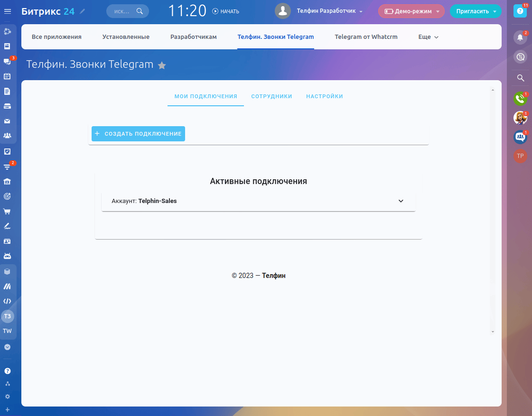This screenshot has height=416, width=532.
Task: Open the Все приложения tab
Action: pos(56,37)
